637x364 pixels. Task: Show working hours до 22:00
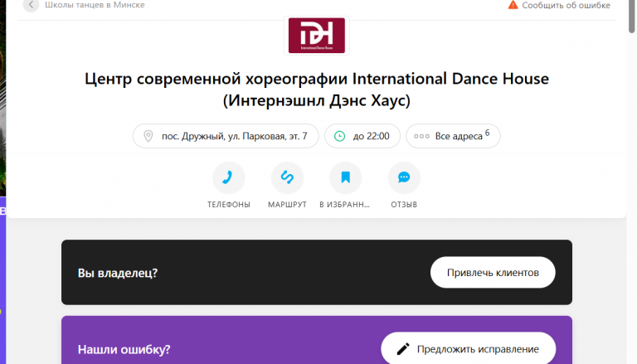click(362, 136)
